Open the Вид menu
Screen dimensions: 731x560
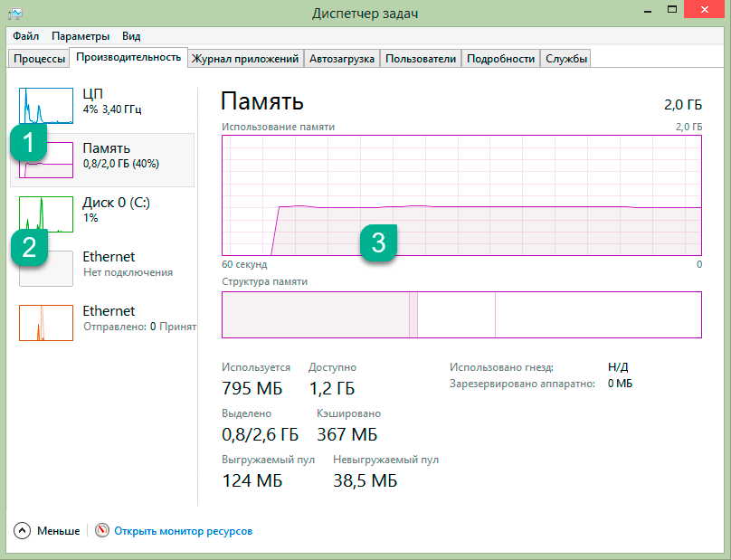pyautogui.click(x=131, y=36)
